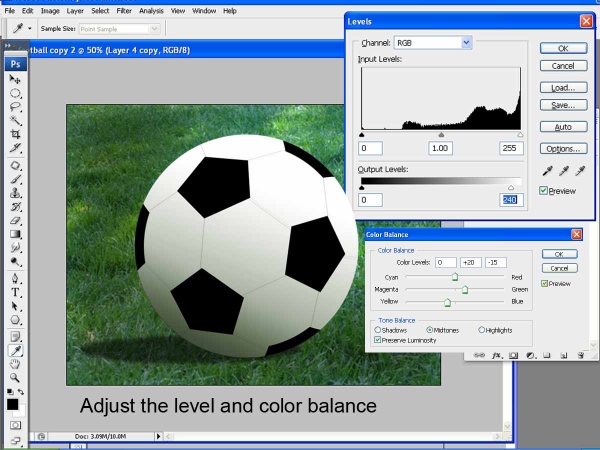
Task: Open the Image menu
Action: pyautogui.click(x=50, y=11)
